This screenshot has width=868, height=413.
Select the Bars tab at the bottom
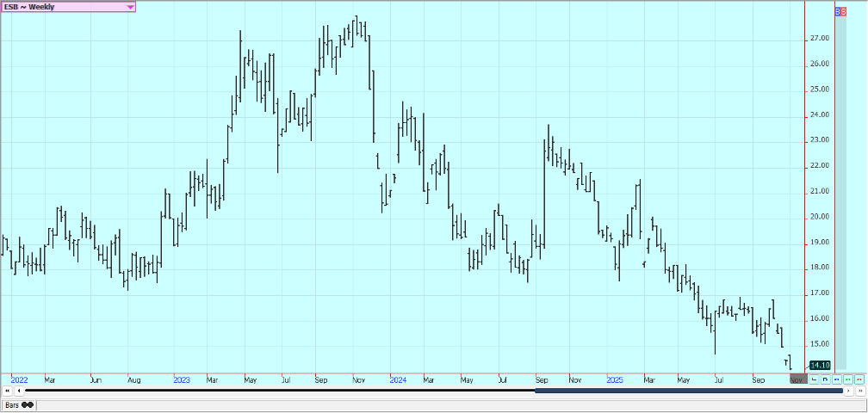(x=12, y=404)
